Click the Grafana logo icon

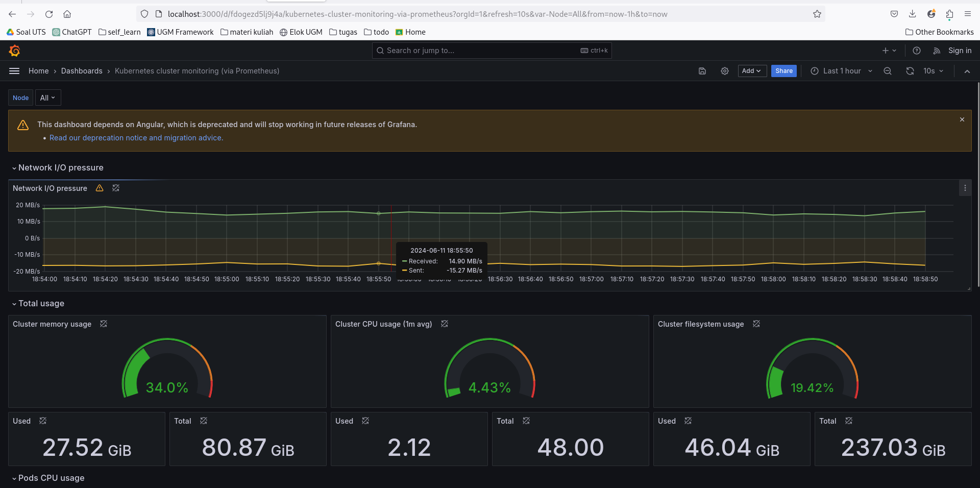(x=14, y=51)
